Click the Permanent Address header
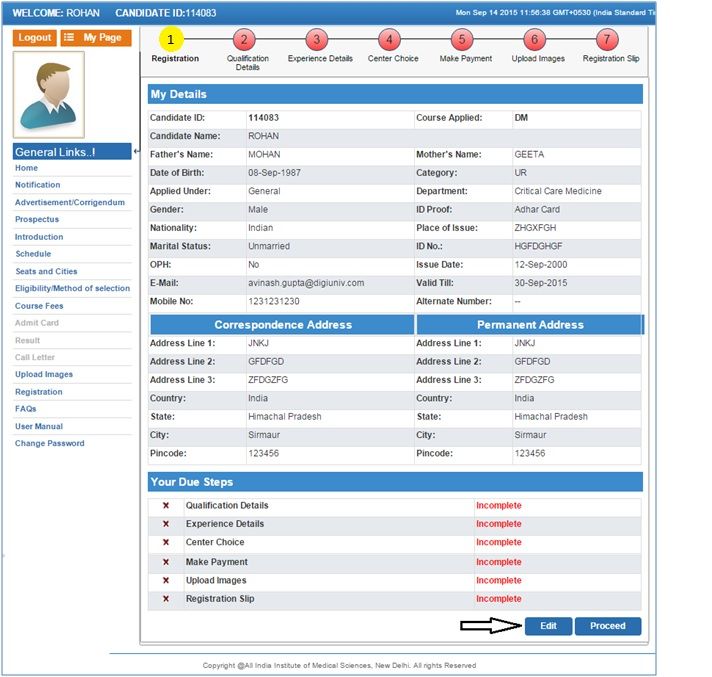712x677 pixels. click(530, 325)
